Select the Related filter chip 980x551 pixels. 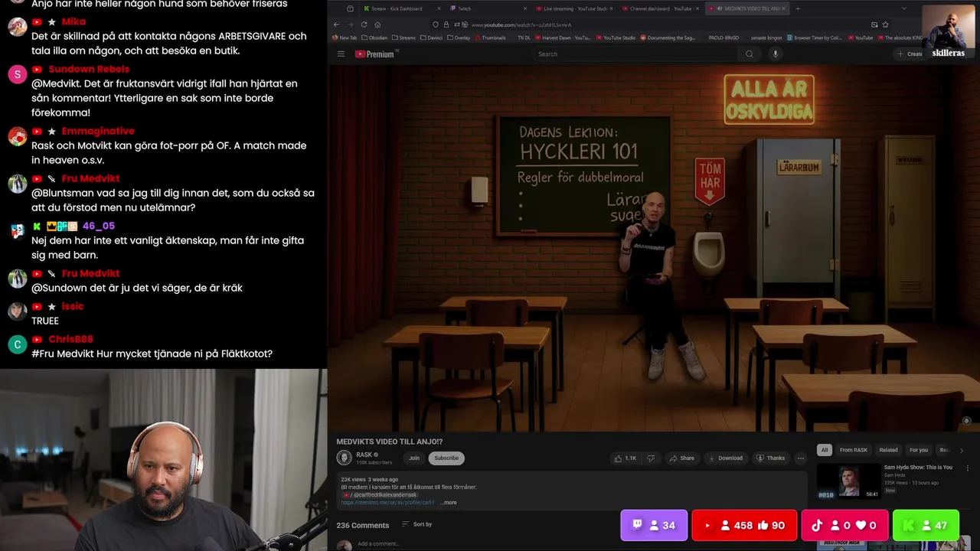888,450
